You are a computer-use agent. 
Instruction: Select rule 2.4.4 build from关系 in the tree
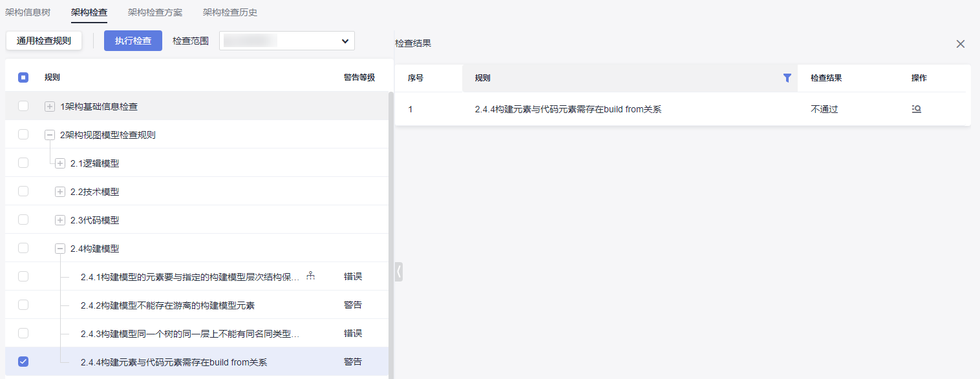pyautogui.click(x=174, y=362)
